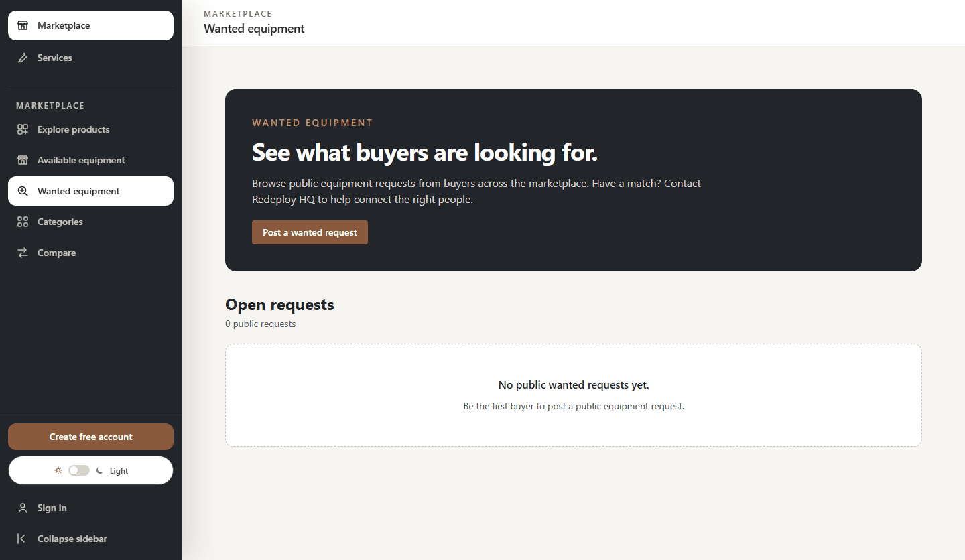Image resolution: width=965 pixels, height=560 pixels.
Task: Click 'See what buyers are looking for.' headline
Action: pos(424,153)
